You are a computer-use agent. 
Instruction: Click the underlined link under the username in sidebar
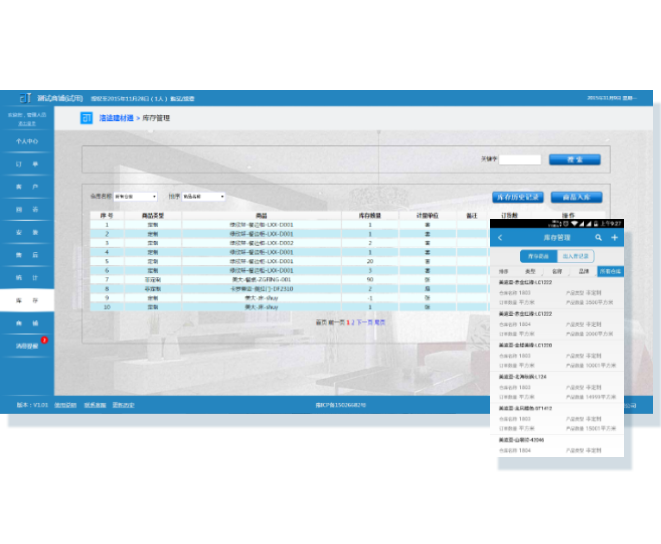(27, 124)
